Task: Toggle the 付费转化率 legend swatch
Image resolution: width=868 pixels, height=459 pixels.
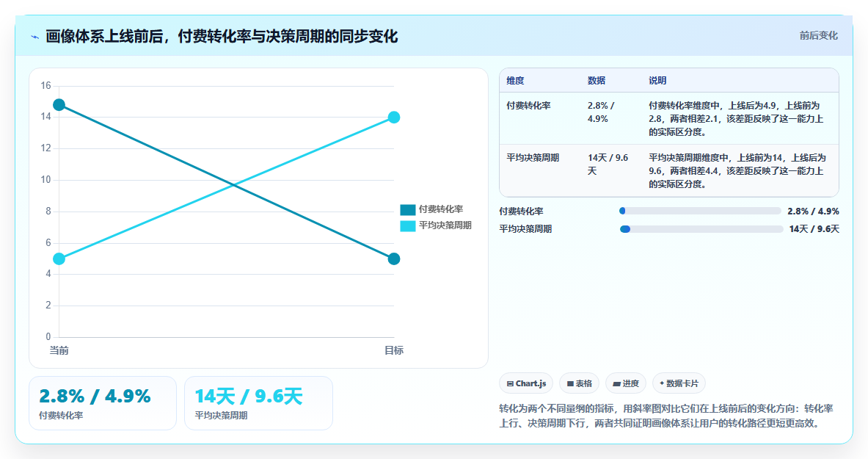Action: point(407,209)
